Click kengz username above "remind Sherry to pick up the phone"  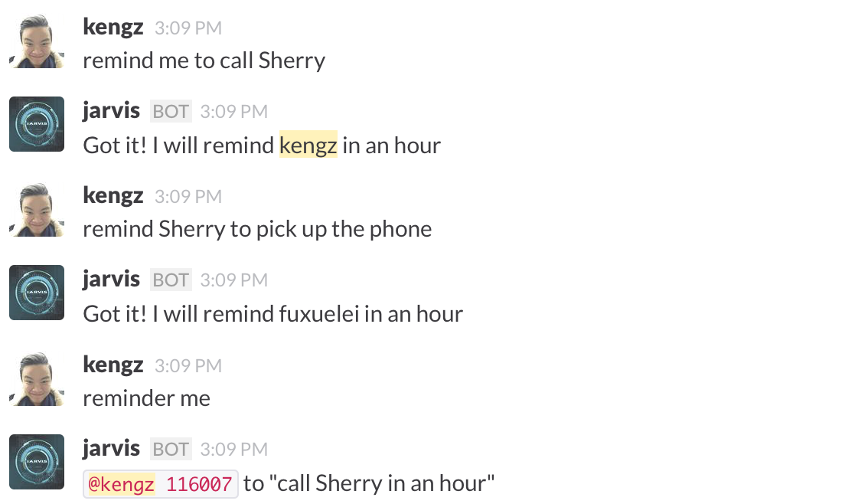coord(113,195)
